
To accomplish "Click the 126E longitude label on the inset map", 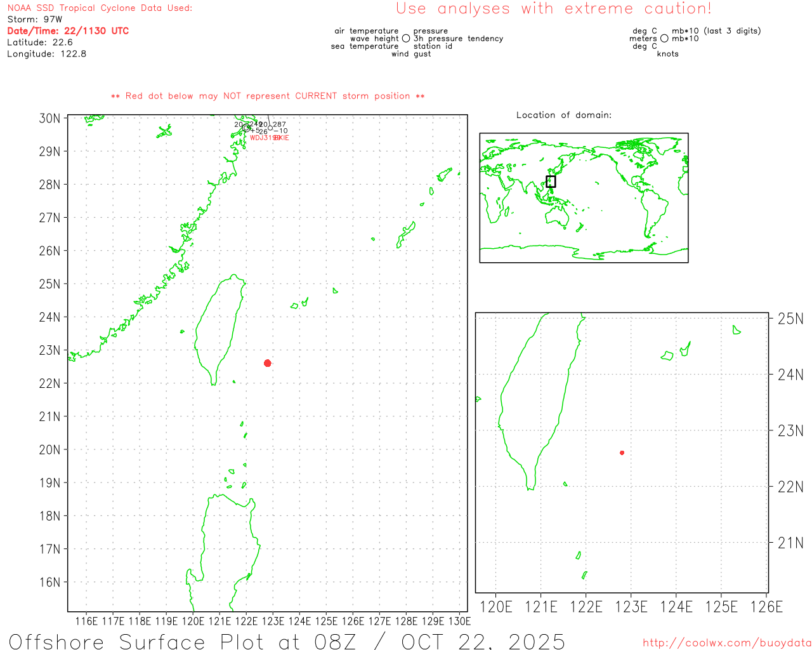I will click(x=766, y=607).
